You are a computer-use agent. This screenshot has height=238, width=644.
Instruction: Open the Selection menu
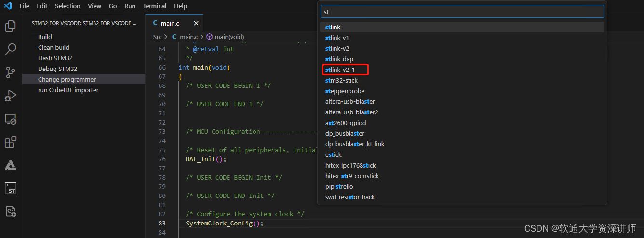coord(67,6)
